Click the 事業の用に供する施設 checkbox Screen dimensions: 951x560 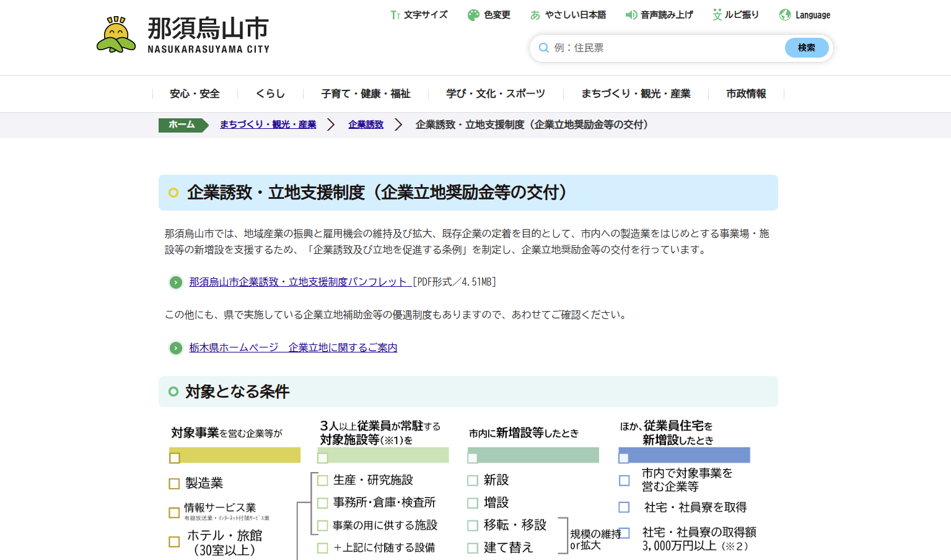click(323, 526)
